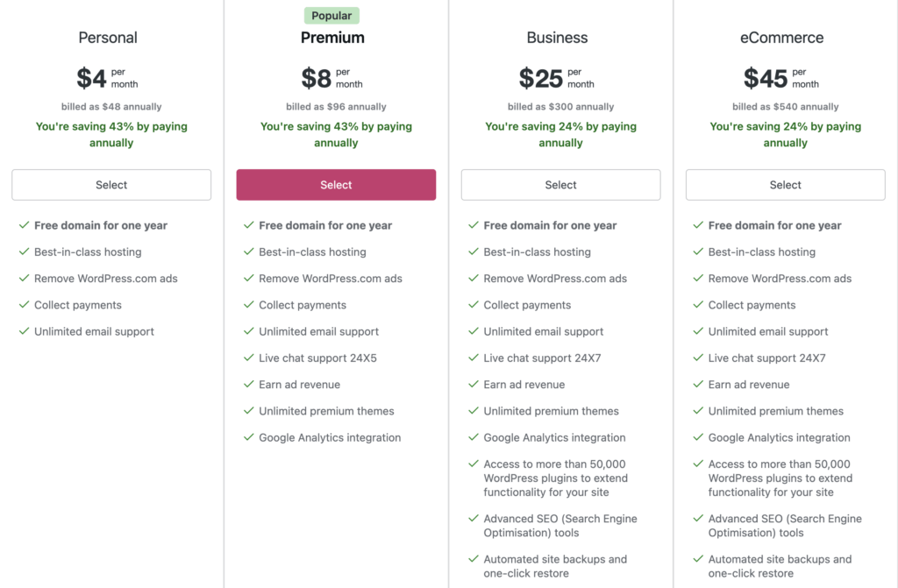Image resolution: width=898 pixels, height=588 pixels.
Task: Click checkmark beside Personal 'Free domain for one year'
Action: click(x=24, y=225)
